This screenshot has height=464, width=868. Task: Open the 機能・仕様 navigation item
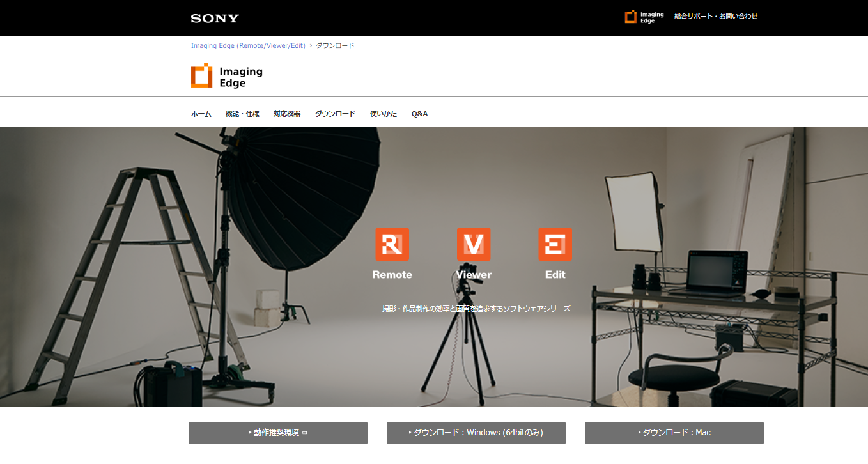242,114
